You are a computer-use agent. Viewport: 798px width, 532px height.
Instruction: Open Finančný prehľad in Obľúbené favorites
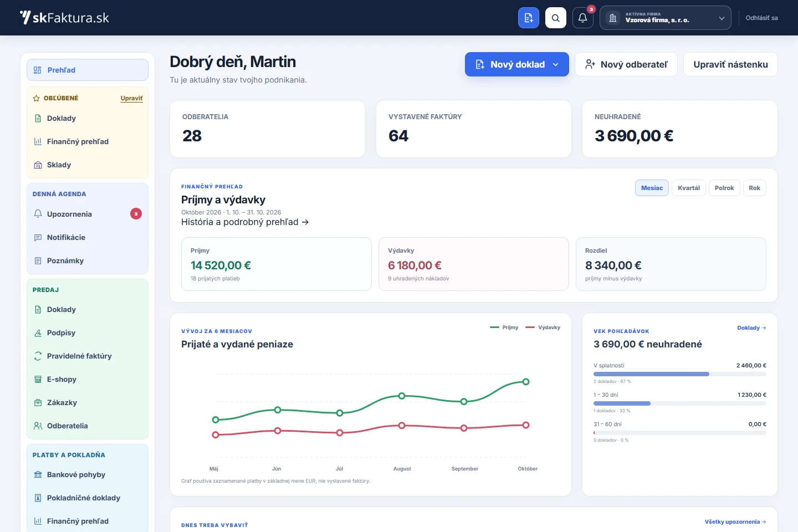pyautogui.click(x=88, y=141)
